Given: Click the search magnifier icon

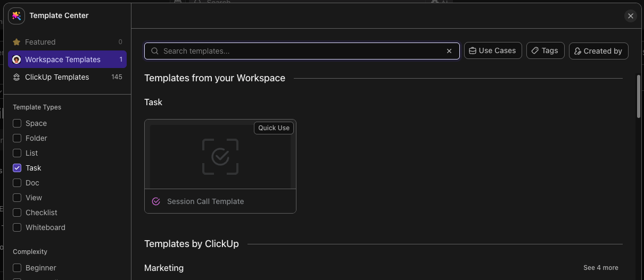Looking at the screenshot, I should pos(155,51).
